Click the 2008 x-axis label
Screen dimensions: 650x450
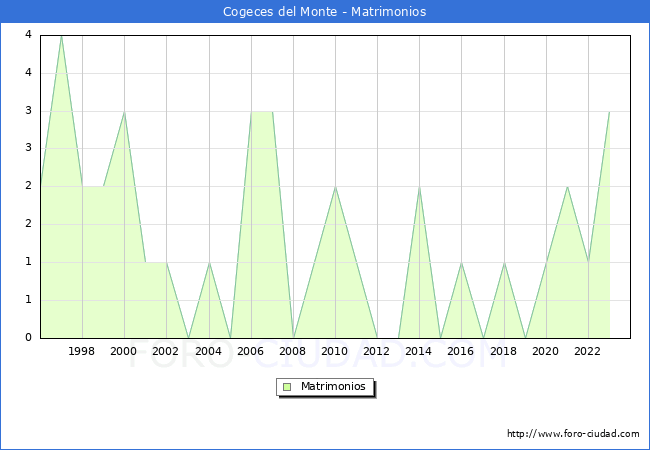(293, 351)
